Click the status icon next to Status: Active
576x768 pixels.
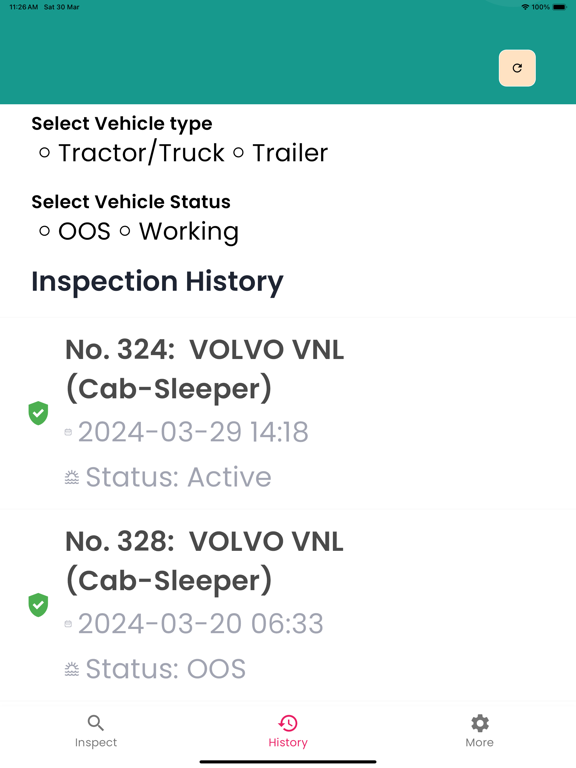coord(72,478)
